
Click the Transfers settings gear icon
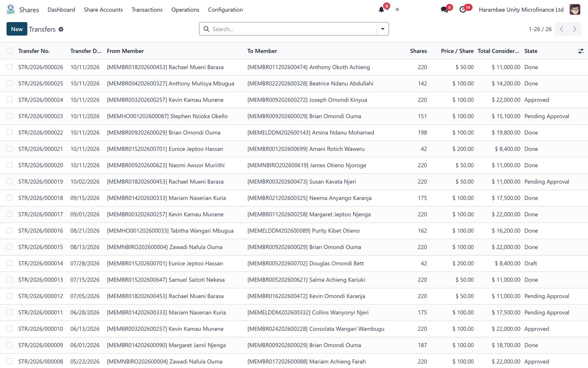click(61, 29)
